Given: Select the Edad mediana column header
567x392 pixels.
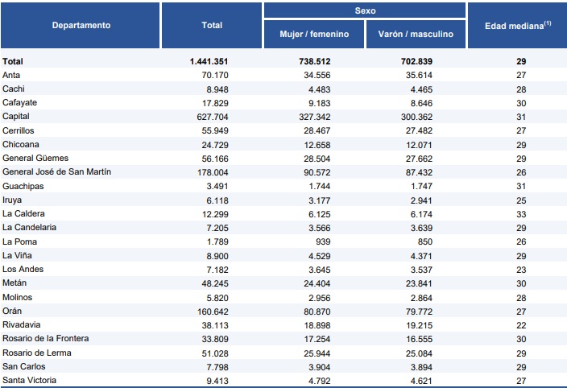Looking at the screenshot, I should coord(518,25).
